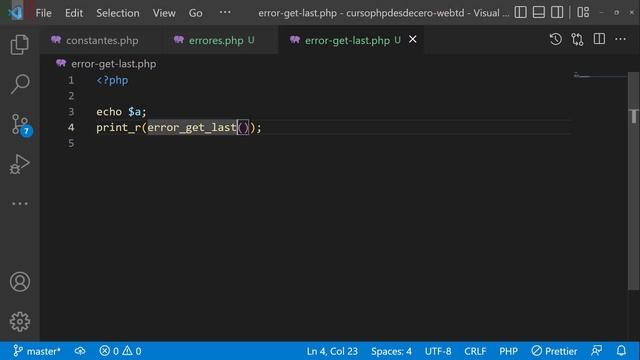
Task: Open Source Control view with 7 changes
Action: click(20, 124)
